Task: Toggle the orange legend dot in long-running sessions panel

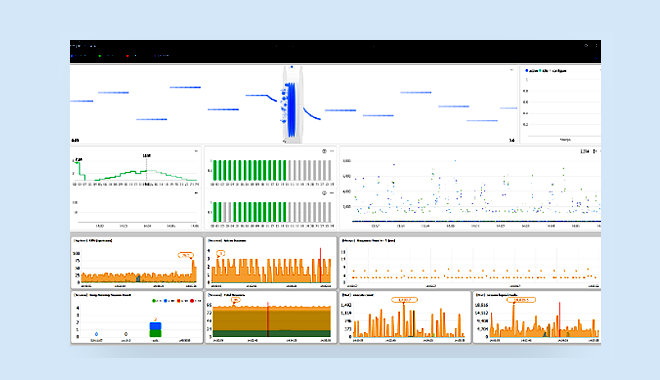Action: point(179,301)
